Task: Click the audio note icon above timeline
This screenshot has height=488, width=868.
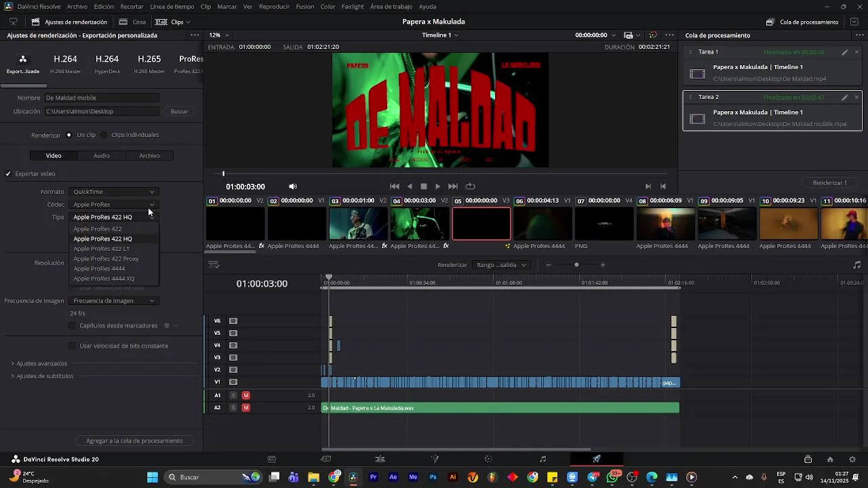Action: pos(856,264)
